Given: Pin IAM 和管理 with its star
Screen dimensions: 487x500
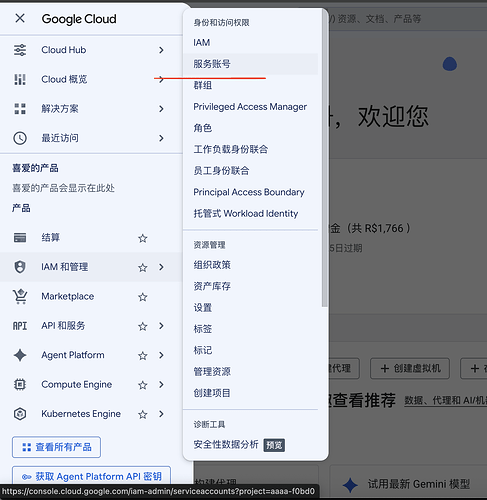Looking at the screenshot, I should 143,267.
